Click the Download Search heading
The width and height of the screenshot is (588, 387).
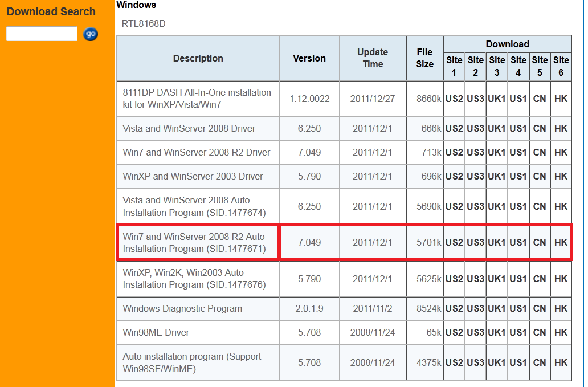[x=51, y=11]
